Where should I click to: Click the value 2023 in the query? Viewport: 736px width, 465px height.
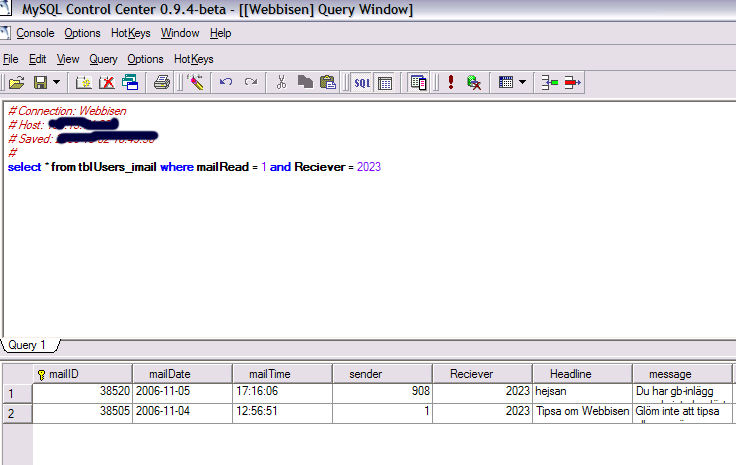[369, 167]
